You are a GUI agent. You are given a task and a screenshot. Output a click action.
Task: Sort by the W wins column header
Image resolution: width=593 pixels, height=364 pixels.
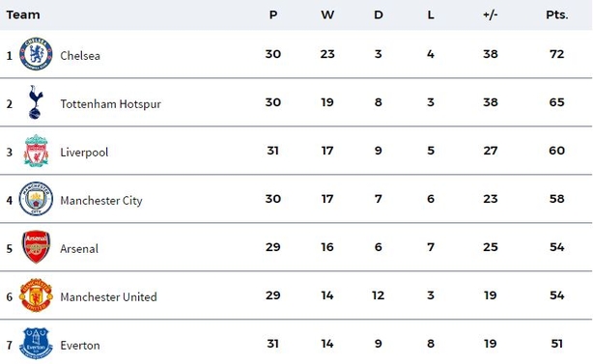click(x=327, y=14)
